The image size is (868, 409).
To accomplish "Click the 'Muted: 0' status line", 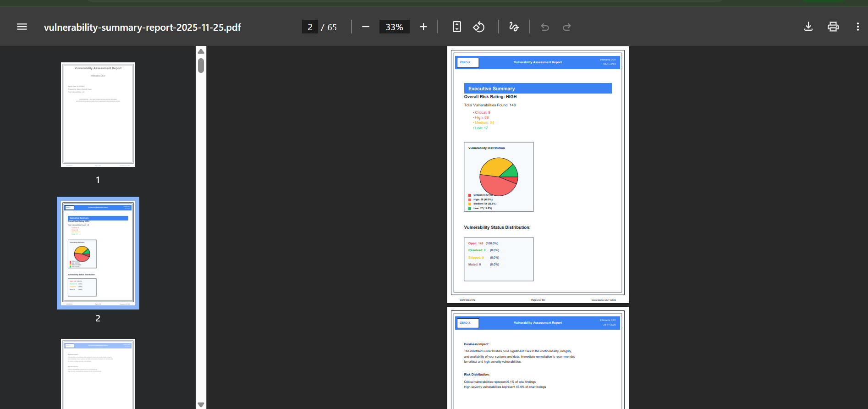I will point(483,265).
